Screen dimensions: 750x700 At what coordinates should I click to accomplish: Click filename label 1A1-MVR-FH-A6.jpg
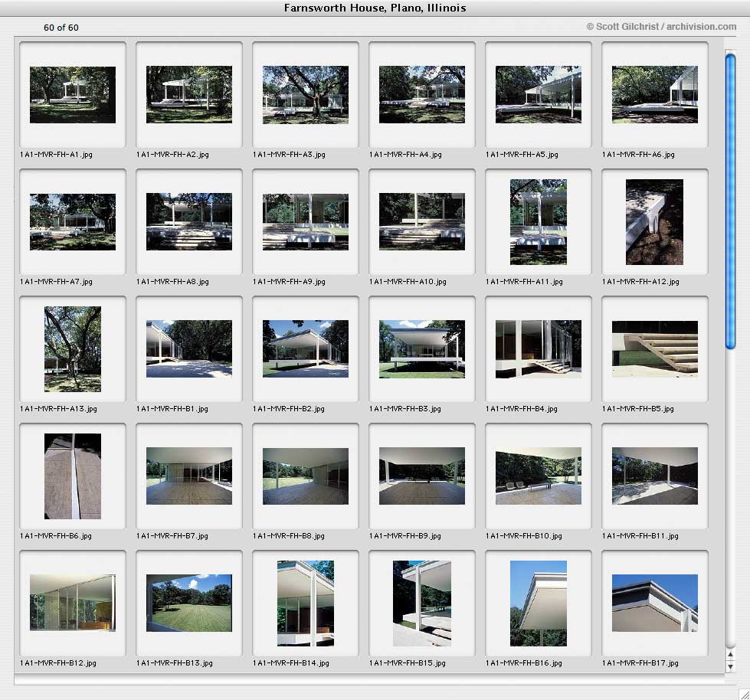(639, 155)
